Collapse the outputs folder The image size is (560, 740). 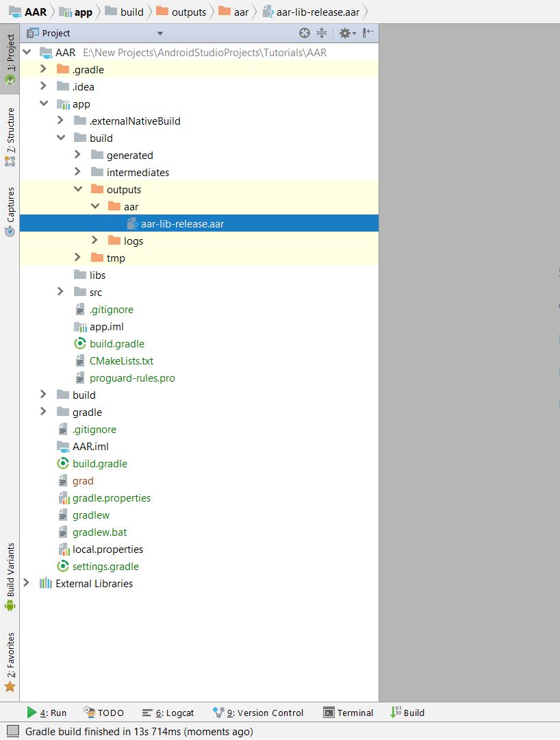click(x=78, y=189)
